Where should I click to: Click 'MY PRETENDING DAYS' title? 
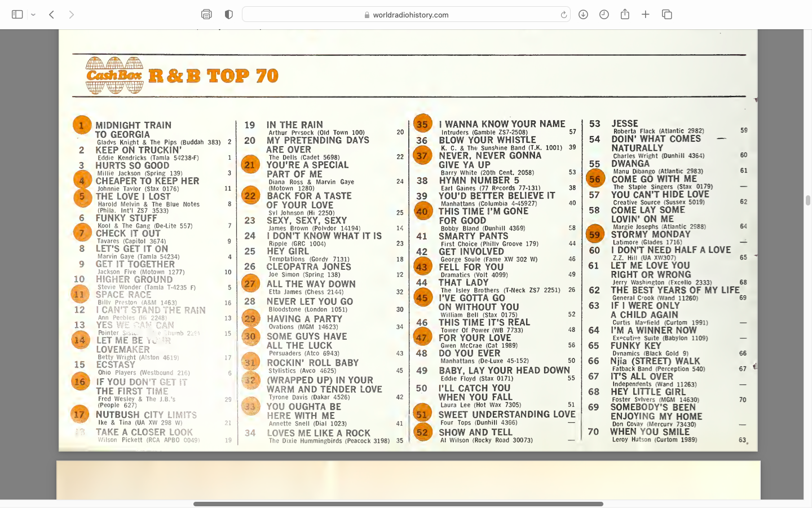point(318,140)
